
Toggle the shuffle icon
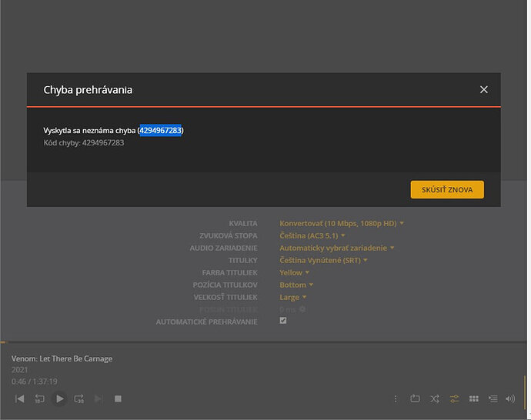point(435,398)
